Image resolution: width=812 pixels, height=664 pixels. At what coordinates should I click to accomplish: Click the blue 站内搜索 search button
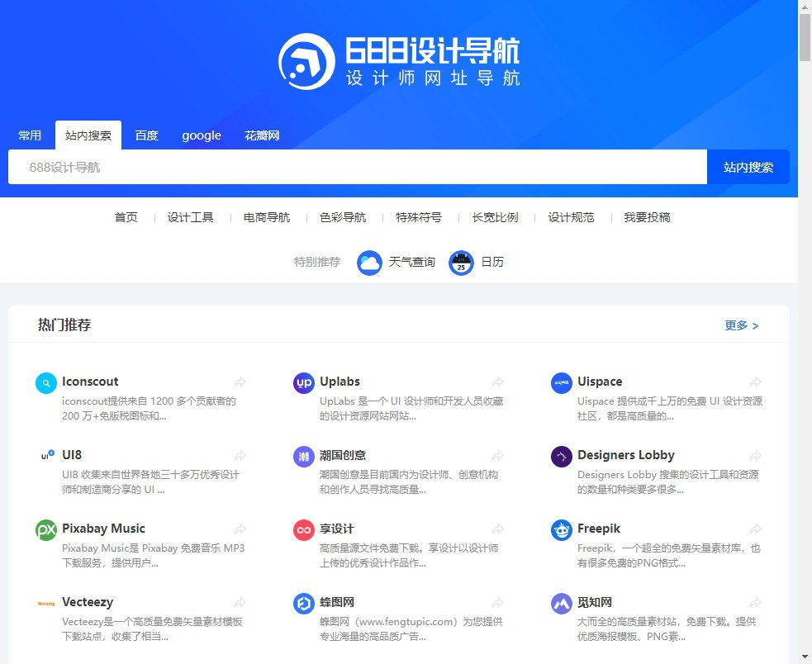tap(748, 168)
